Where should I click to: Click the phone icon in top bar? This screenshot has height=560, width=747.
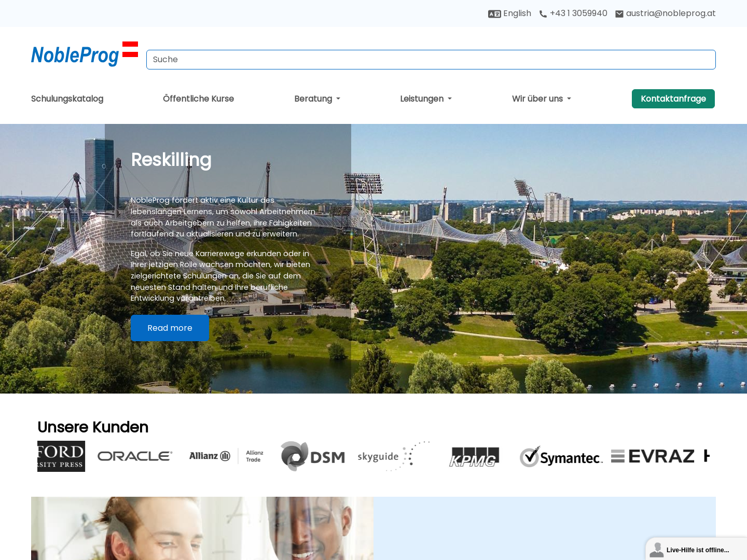[543, 14]
